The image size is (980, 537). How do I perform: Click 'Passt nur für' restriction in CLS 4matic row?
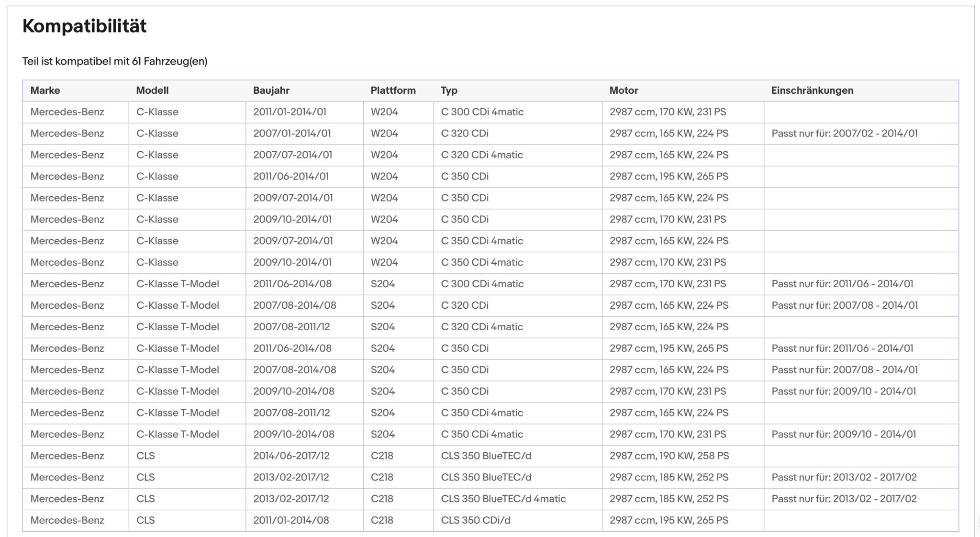tap(844, 499)
